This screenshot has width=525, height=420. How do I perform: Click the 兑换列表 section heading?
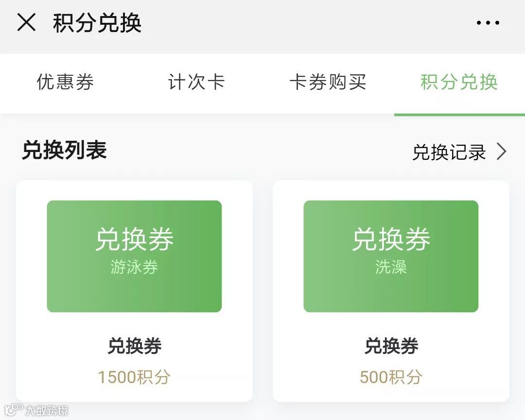pos(64,150)
